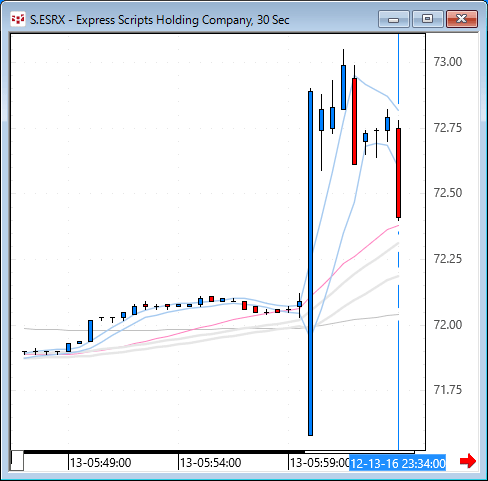Viewport: 488px width, 481px height.
Task: Select the tall blue spike candle
Action: point(310,263)
